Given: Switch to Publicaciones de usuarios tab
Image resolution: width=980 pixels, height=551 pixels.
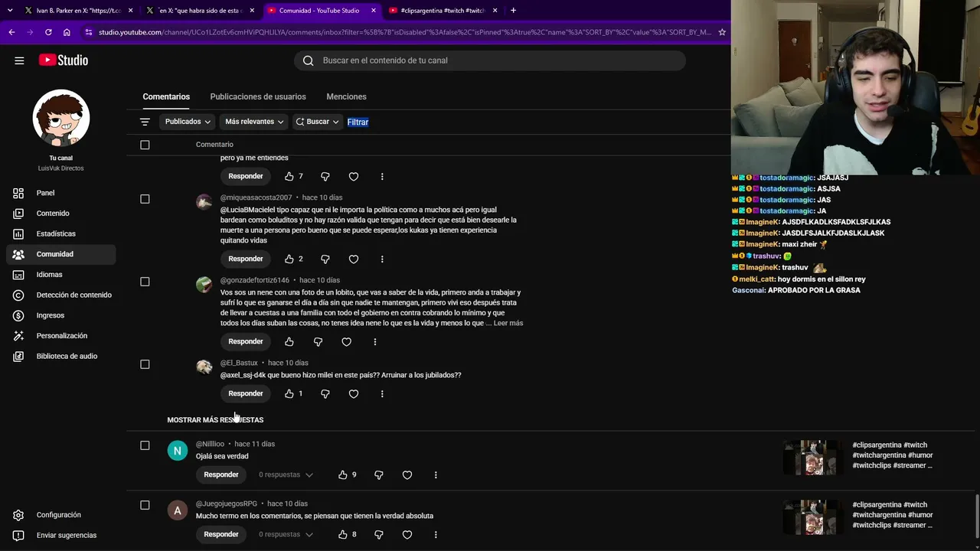Looking at the screenshot, I should [258, 96].
